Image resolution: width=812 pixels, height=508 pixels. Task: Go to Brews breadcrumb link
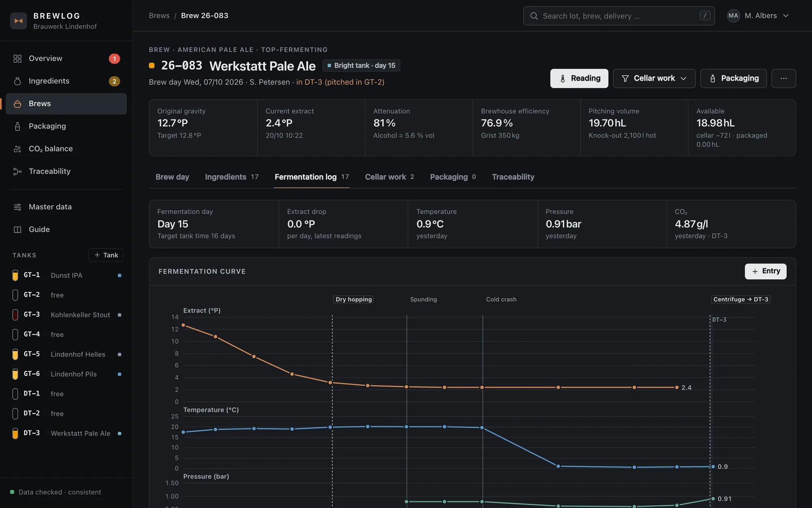[159, 16]
